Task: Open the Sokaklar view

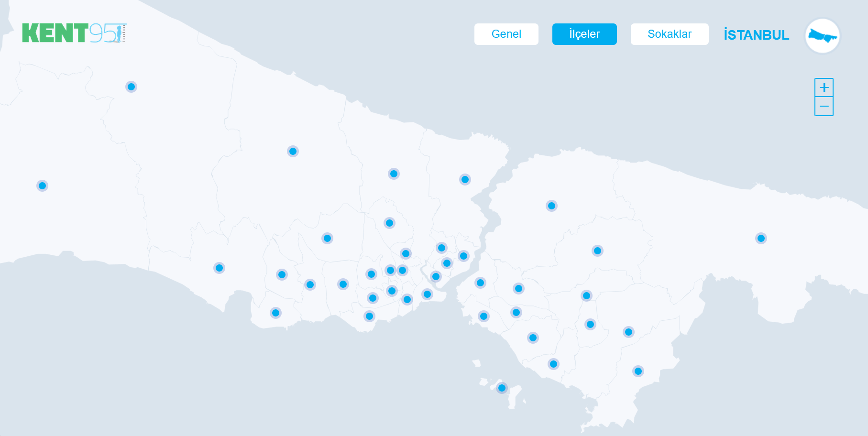Action: (x=670, y=34)
